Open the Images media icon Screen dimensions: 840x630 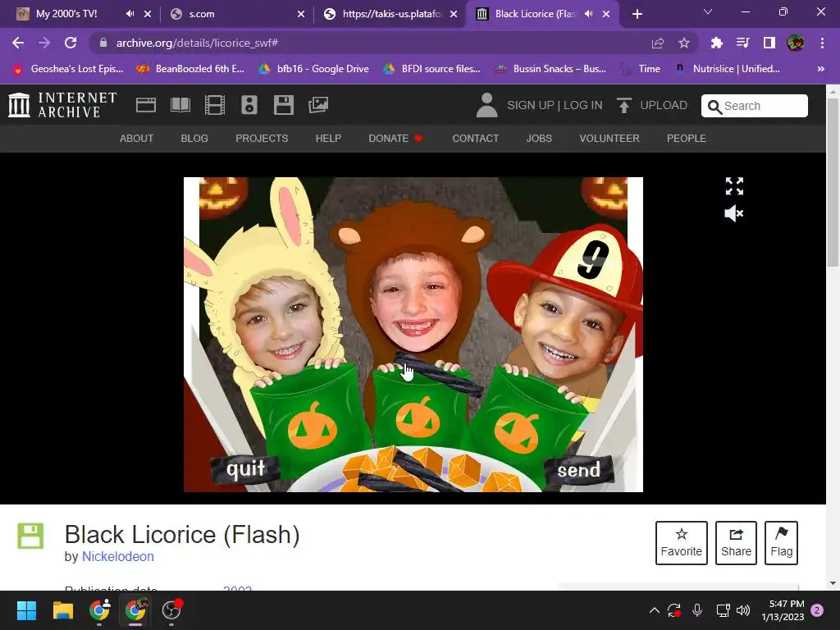point(318,105)
